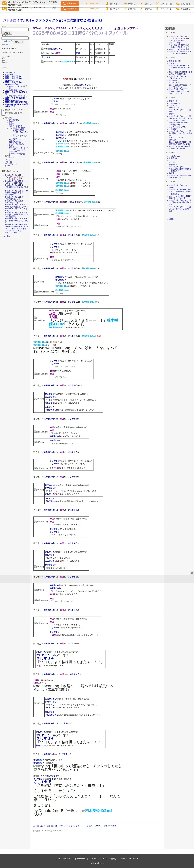Image resolution: width=194 pixels, height=868 pixels.
Task: Open 星敷 author link in table
Action: 78,53
